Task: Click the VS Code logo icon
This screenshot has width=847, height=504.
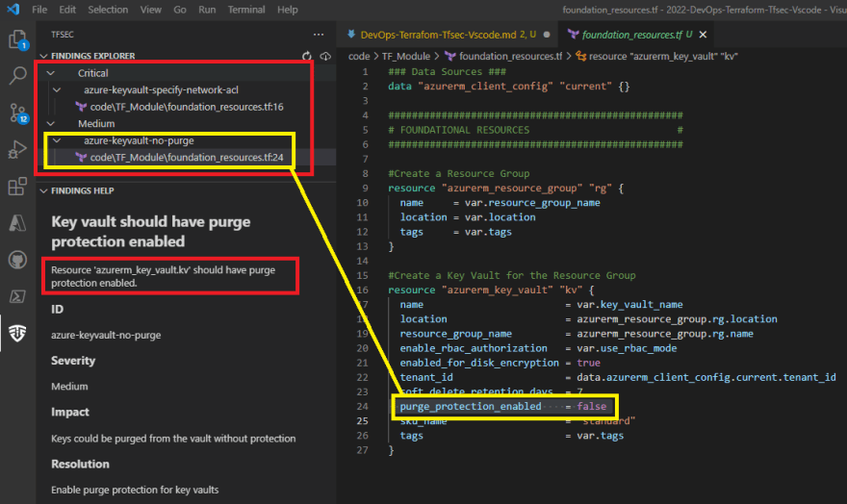Action: (13, 10)
